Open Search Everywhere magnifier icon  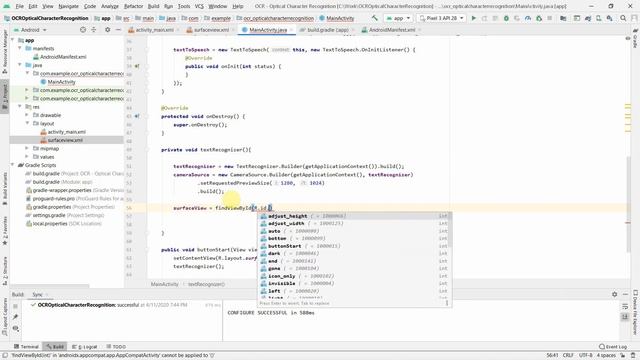[x=623, y=18]
